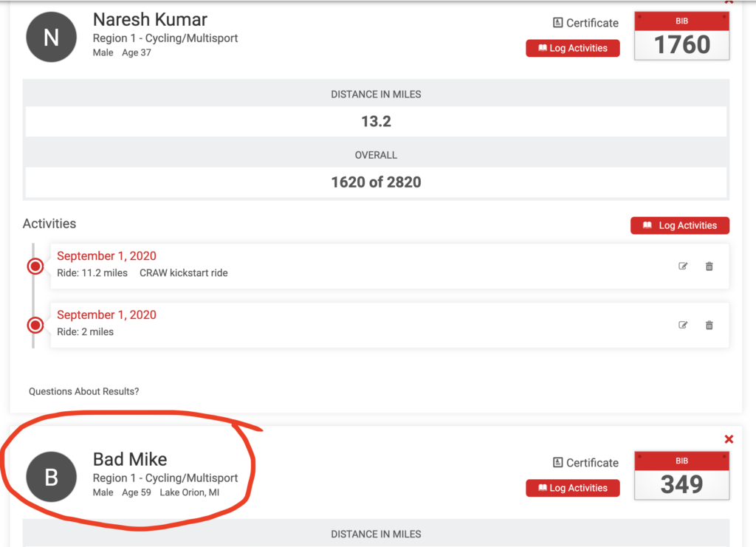Close Bad Mike's results card
Screen dimensions: 756x547
tap(729, 439)
